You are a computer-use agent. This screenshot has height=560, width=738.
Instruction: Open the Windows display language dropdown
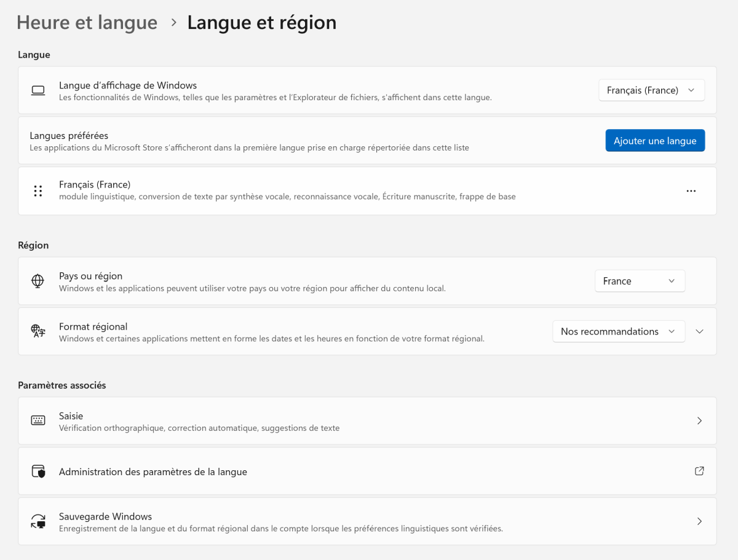click(x=651, y=90)
